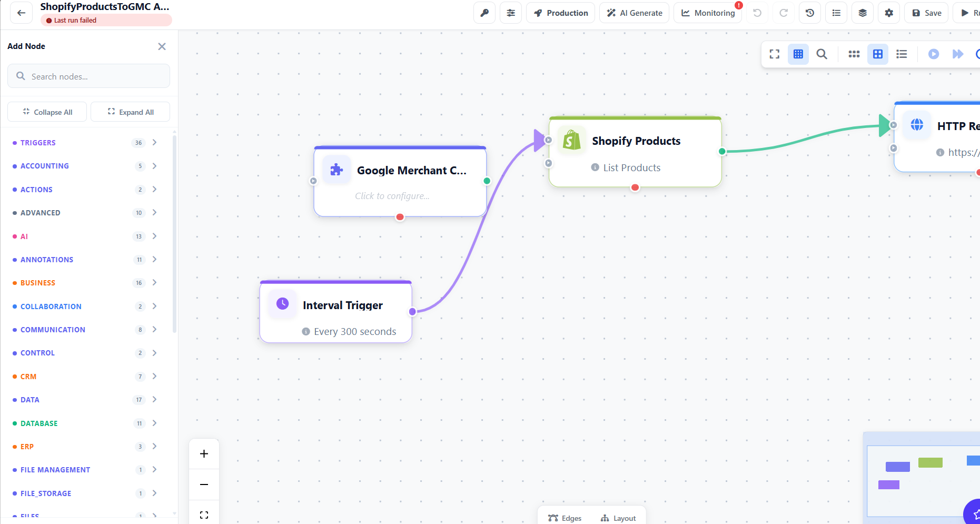Image resolution: width=980 pixels, height=524 pixels.
Task: Select the Interval Trigger node title
Action: coord(343,305)
